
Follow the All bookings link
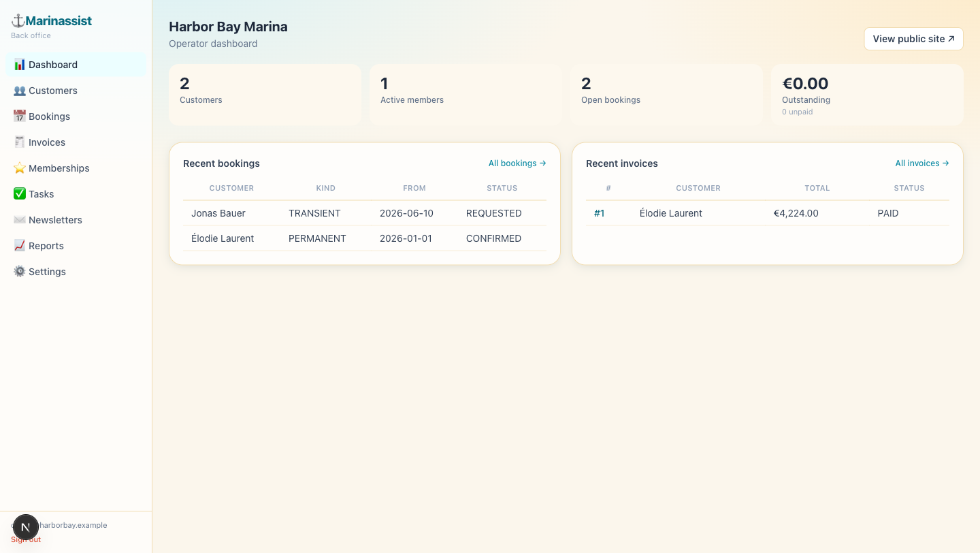(x=517, y=163)
